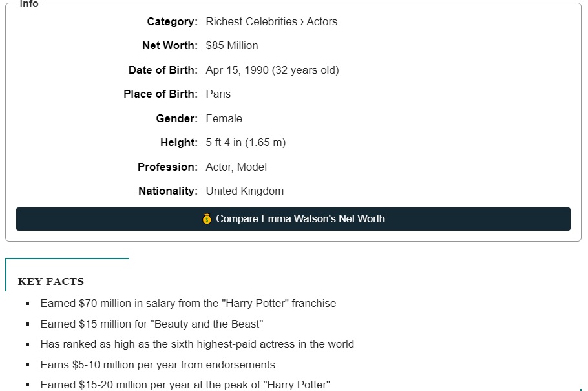Viewport: 588px width, 391px height.
Task: Select the United Kingdom nationality value
Action: coord(244,191)
